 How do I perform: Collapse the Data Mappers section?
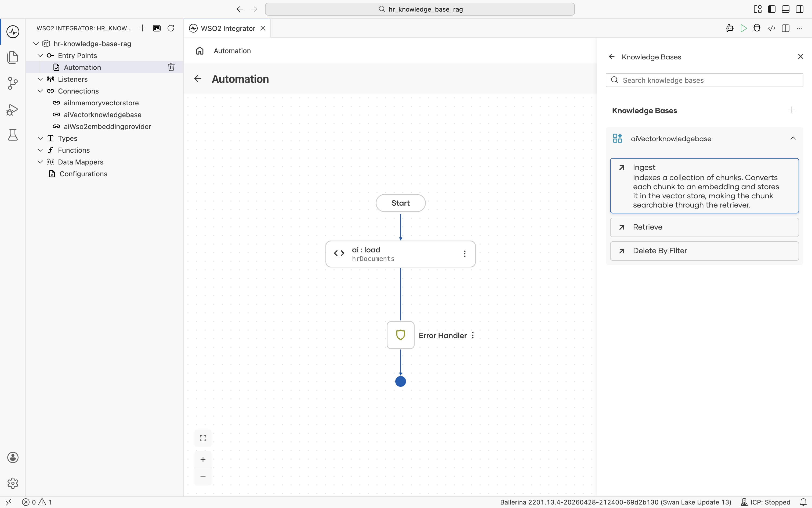coord(40,162)
